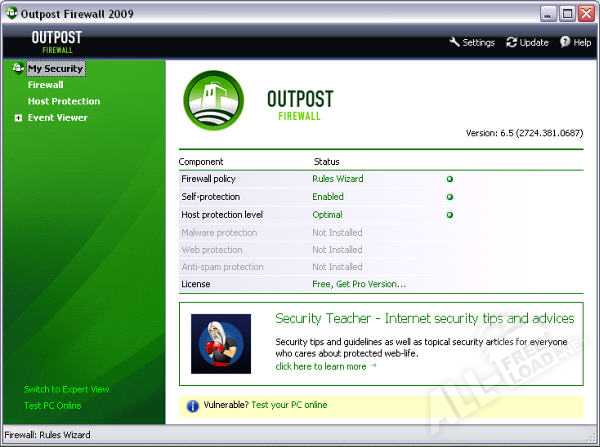The width and height of the screenshot is (600, 447).
Task: Click the green Outpost Firewall castle logo
Action: tap(214, 102)
